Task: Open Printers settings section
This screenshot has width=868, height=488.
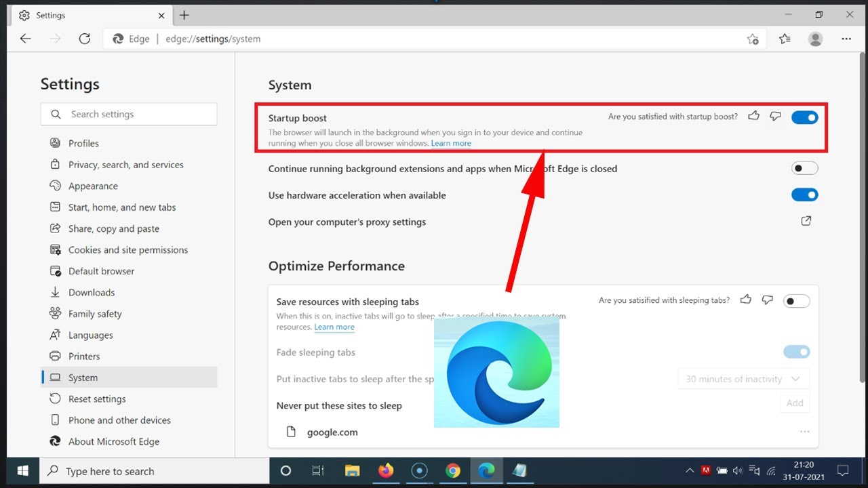Action: tap(129, 357)
